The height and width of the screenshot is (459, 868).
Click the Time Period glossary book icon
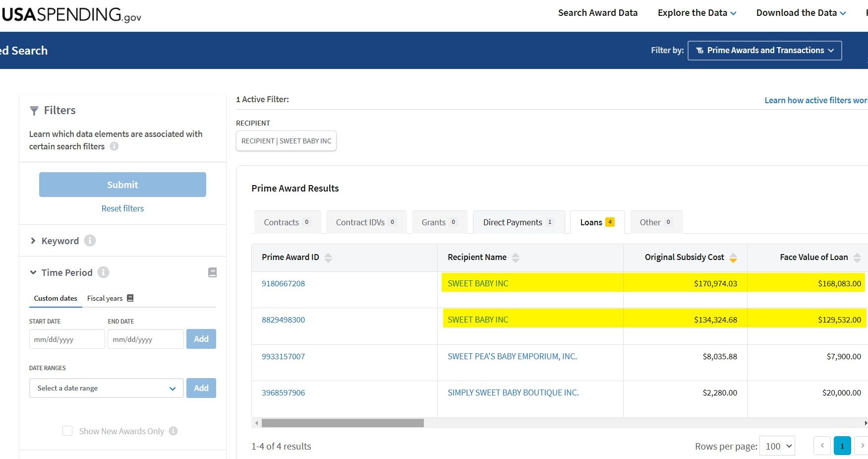213,272
